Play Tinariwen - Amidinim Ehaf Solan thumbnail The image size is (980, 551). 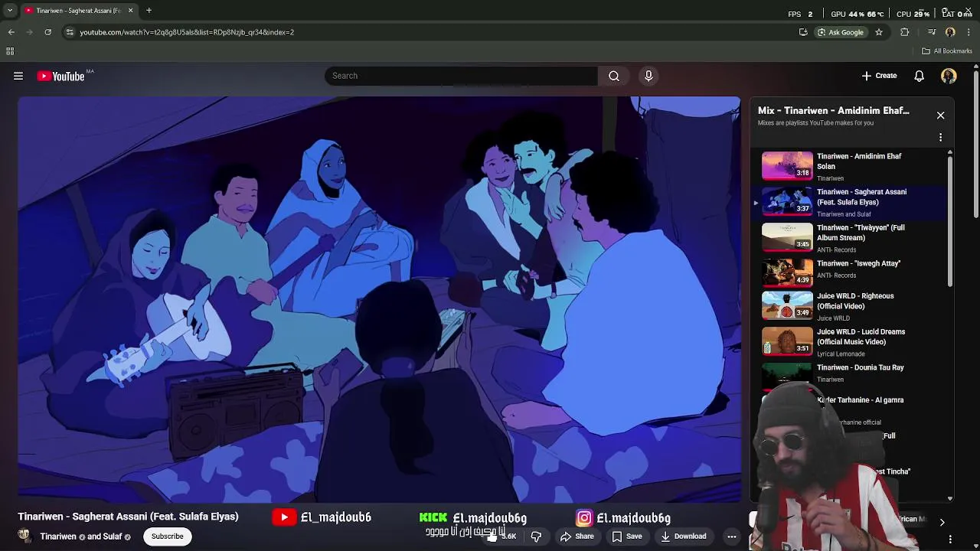click(x=787, y=165)
